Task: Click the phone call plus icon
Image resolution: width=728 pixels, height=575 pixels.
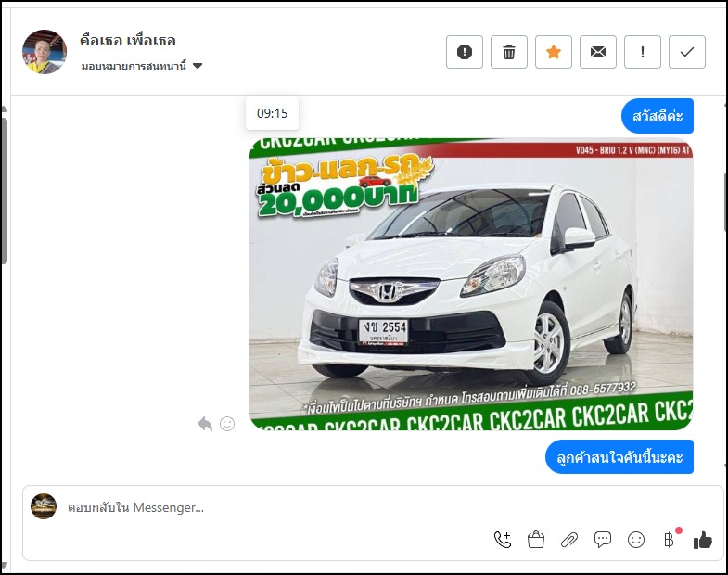Action: pos(503,540)
